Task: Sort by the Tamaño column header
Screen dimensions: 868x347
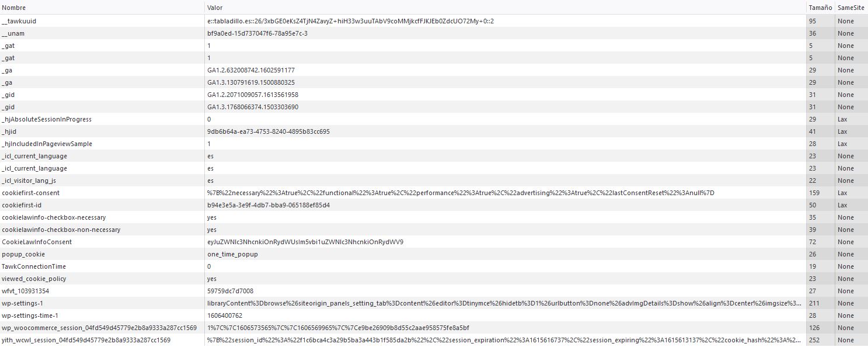Action: pyautogui.click(x=820, y=8)
